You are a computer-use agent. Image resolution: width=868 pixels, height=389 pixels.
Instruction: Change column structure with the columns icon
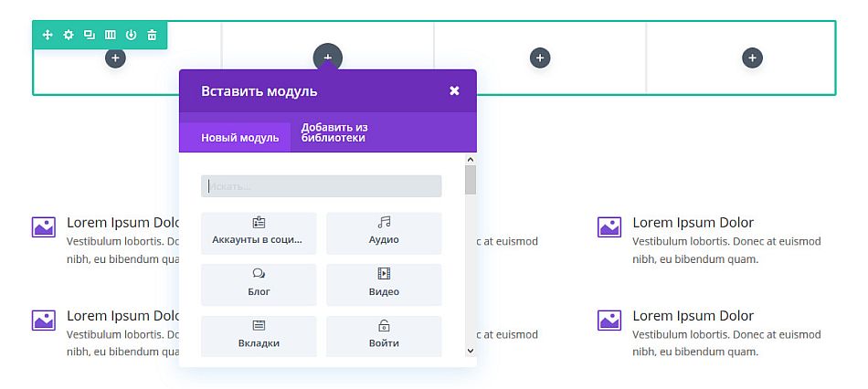[111, 35]
